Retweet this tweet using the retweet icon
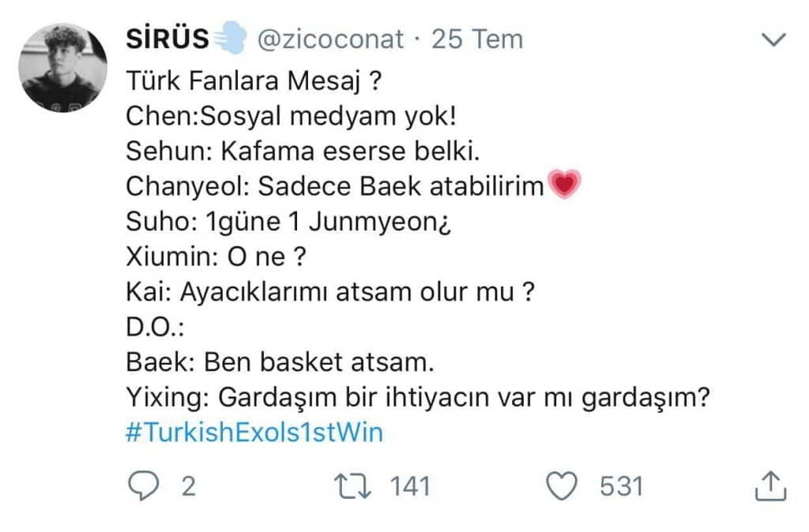The height and width of the screenshot is (532, 809). pos(352,485)
